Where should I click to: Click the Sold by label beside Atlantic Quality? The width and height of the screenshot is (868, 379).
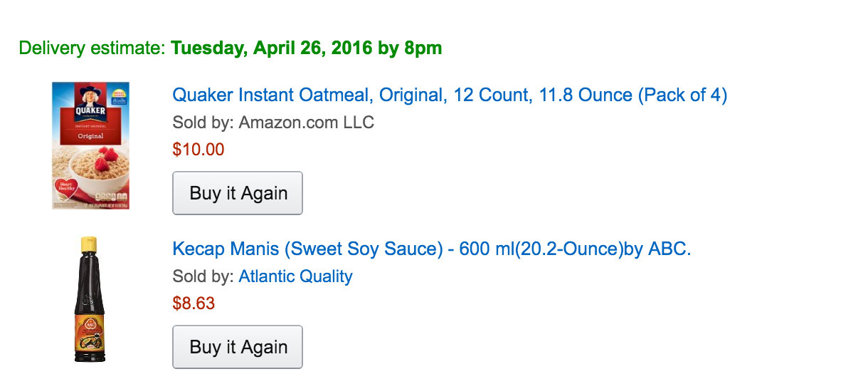(x=203, y=276)
